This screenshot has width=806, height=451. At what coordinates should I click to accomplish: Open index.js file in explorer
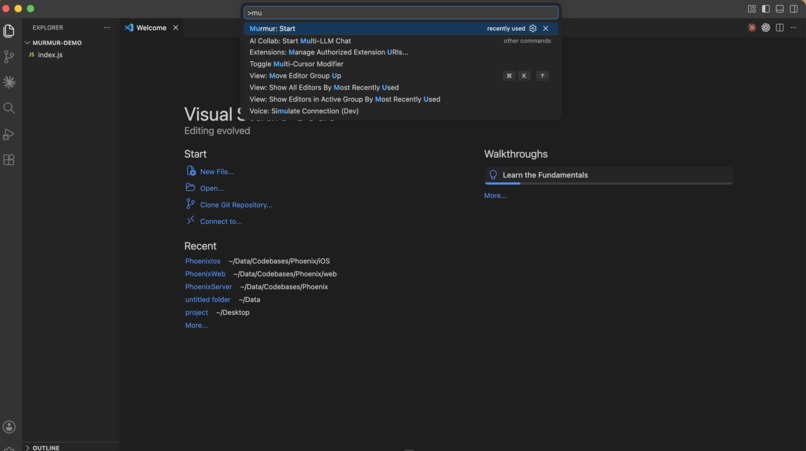[50, 55]
